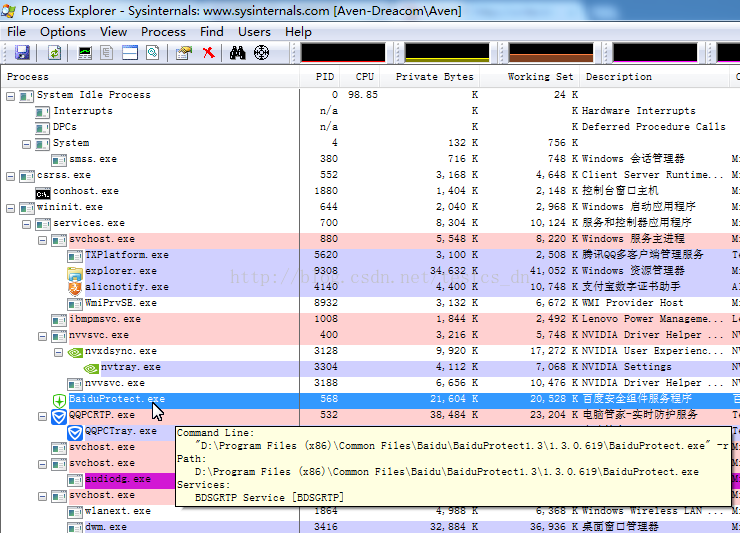Click the alicnotify.exe shield icon
The image size is (740, 533).
point(75,288)
